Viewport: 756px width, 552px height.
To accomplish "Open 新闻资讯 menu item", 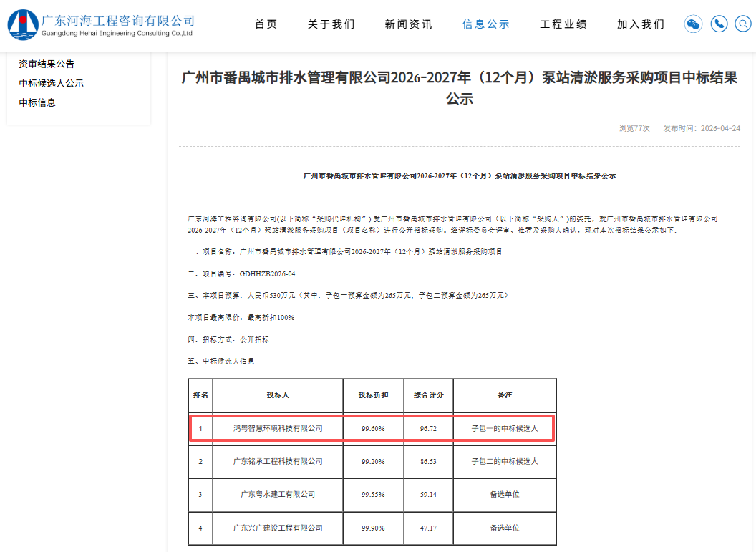I will pyautogui.click(x=408, y=24).
